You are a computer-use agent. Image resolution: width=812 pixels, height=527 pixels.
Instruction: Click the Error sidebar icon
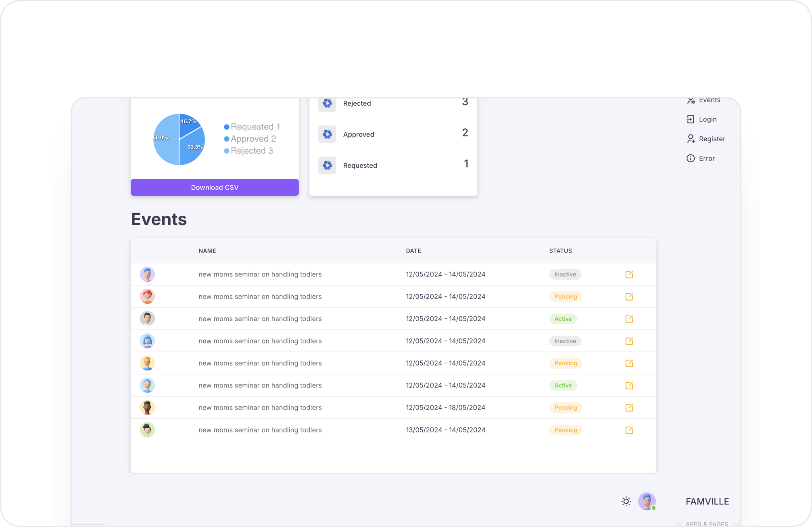pos(690,158)
